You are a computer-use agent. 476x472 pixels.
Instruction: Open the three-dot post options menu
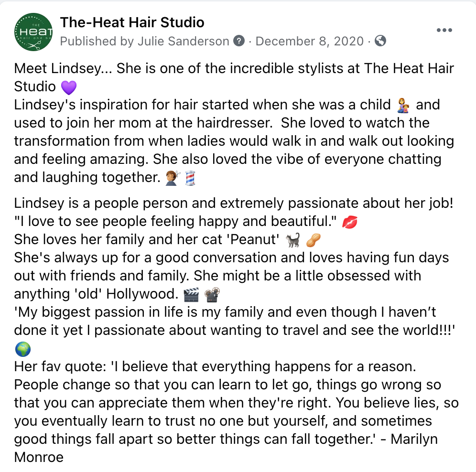(444, 30)
